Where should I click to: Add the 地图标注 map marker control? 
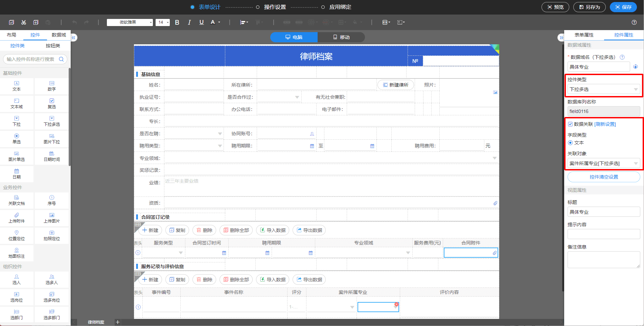[17, 253]
